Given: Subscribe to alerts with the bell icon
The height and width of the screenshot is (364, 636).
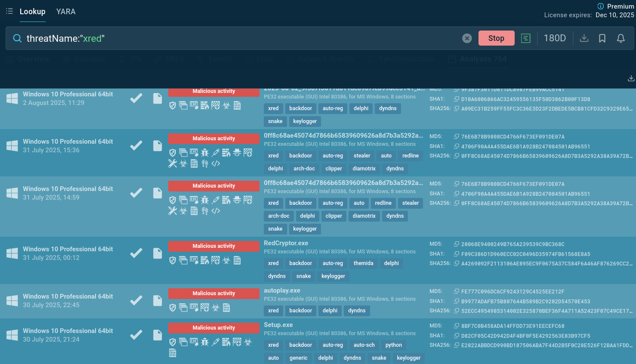Looking at the screenshot, I should [621, 38].
